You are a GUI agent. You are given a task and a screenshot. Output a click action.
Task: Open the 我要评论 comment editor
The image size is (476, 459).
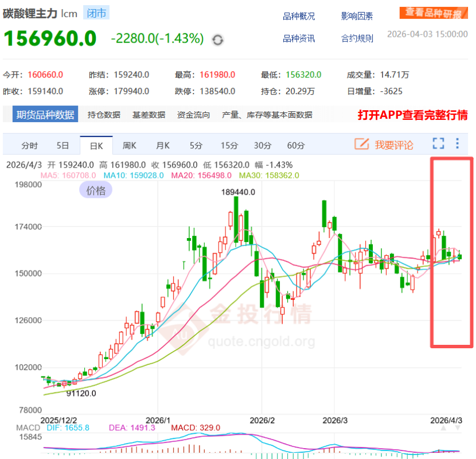pos(392,145)
